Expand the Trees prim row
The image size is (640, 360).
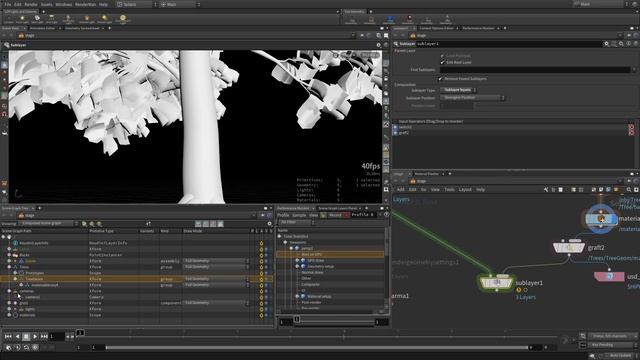click(x=9, y=267)
